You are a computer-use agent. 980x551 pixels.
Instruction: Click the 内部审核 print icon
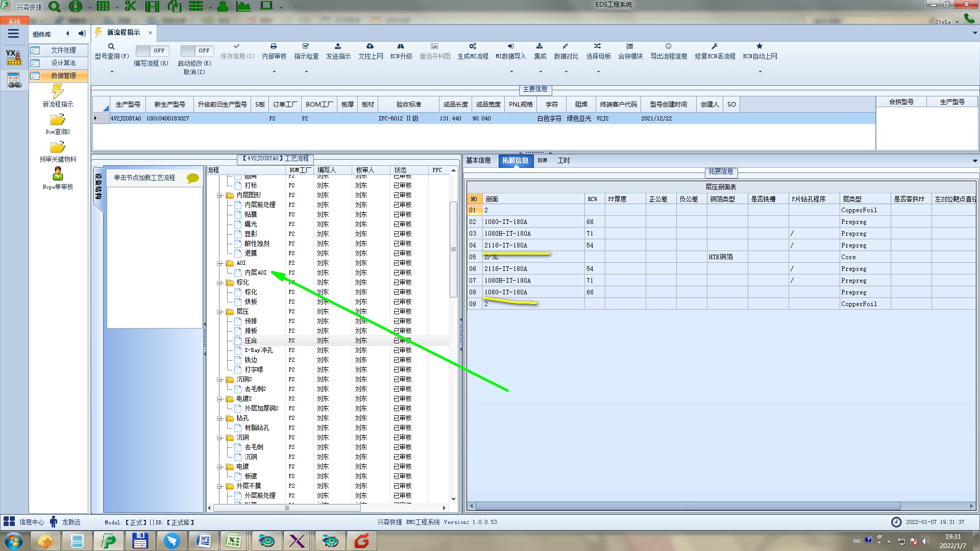point(274,46)
